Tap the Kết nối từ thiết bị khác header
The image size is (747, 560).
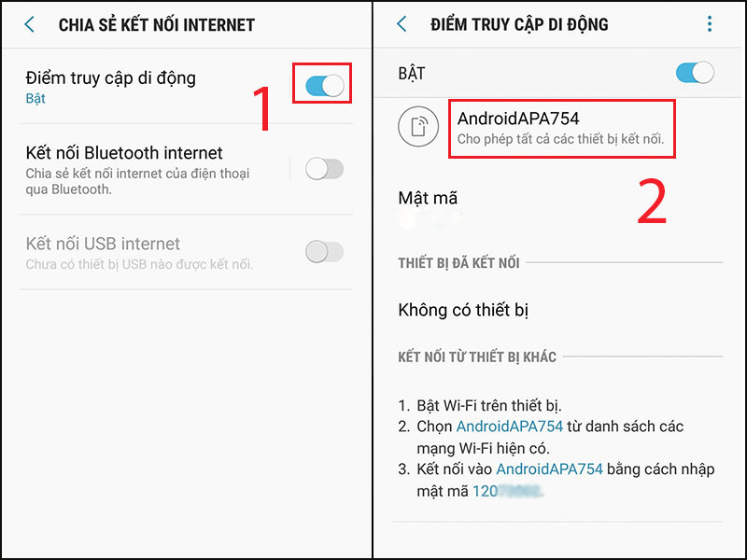click(477, 357)
